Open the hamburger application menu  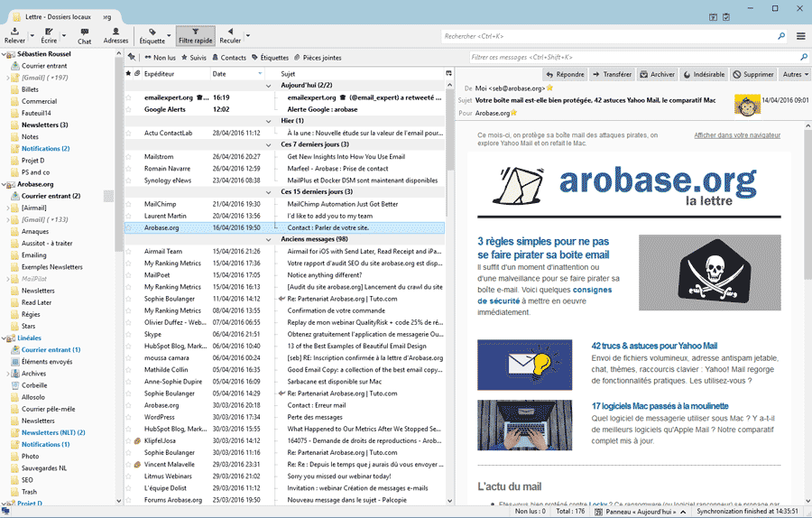[800, 36]
